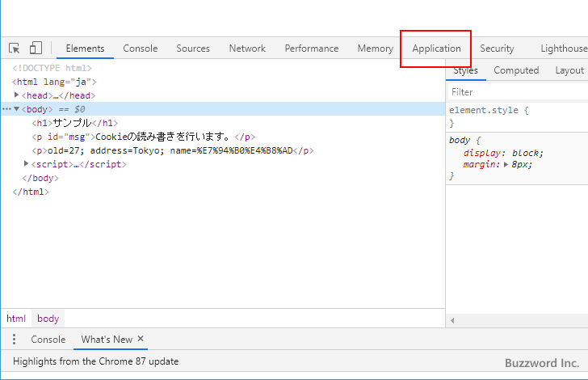The image size is (588, 380).
Task: Select the Layout sidebar tab
Action: pyautogui.click(x=569, y=70)
